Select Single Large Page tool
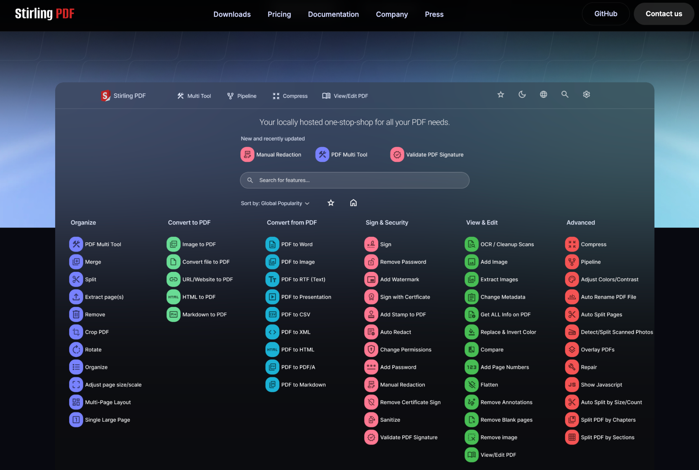This screenshot has height=470, width=699. tap(100, 420)
